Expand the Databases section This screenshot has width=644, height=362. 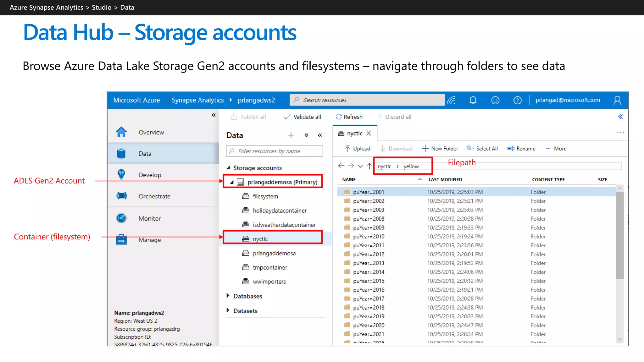click(228, 296)
